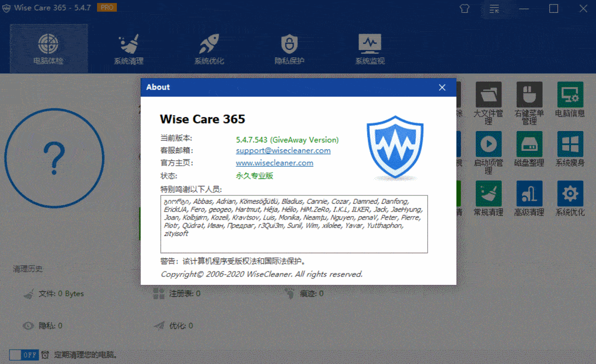Open the www.wisecleaner.com homepage link
Screen dimensions: 596x364
click(x=274, y=163)
